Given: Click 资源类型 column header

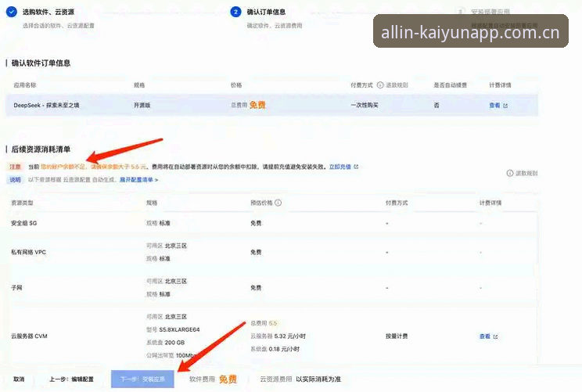Looking at the screenshot, I should click(22, 203).
